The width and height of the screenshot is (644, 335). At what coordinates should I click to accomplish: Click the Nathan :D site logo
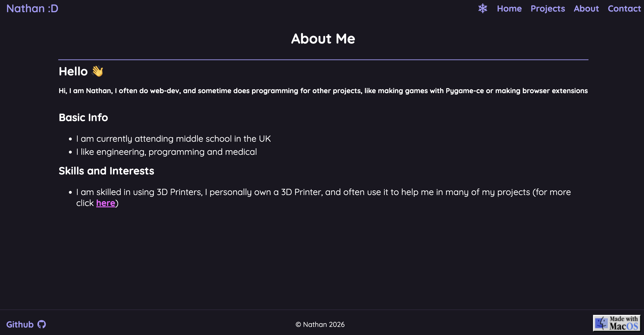[x=32, y=9]
